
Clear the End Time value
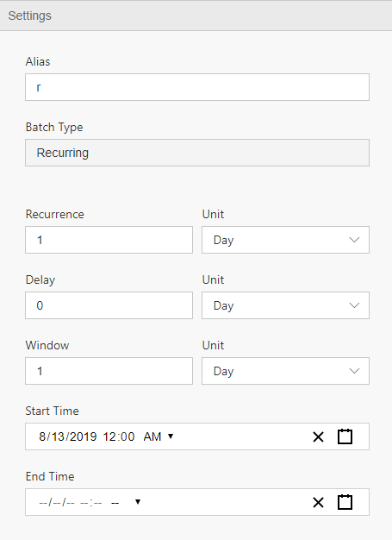click(318, 502)
